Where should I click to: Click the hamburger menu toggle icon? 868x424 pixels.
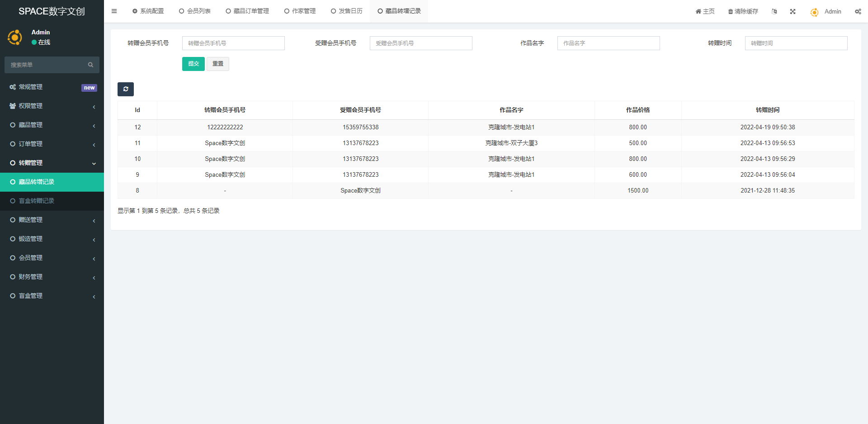pos(114,11)
